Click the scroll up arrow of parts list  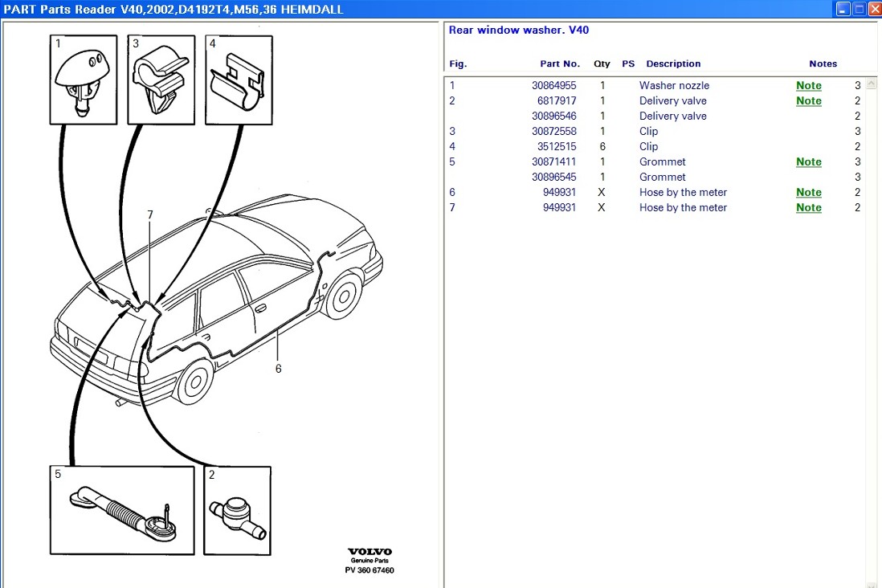tap(871, 84)
